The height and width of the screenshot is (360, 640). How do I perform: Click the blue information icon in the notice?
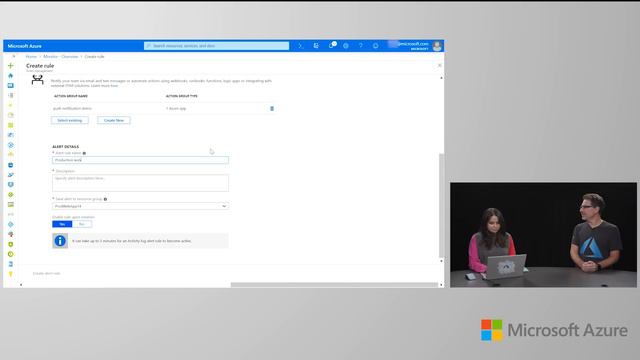pyautogui.click(x=60, y=241)
